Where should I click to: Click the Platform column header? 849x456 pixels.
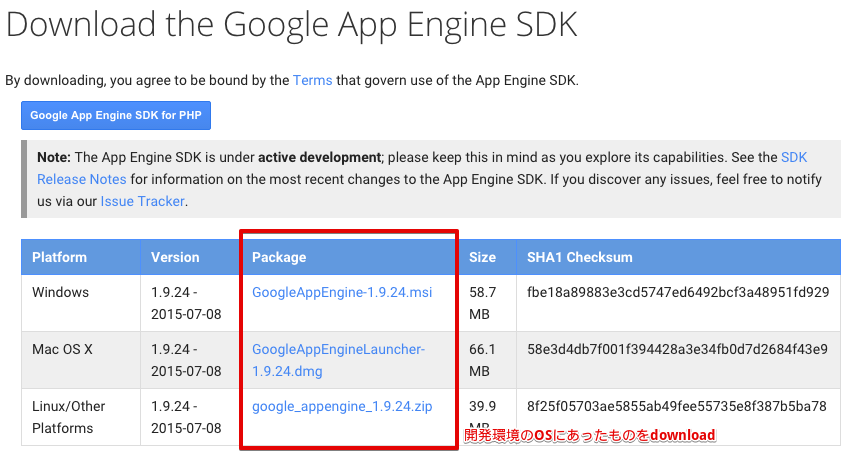click(81, 257)
